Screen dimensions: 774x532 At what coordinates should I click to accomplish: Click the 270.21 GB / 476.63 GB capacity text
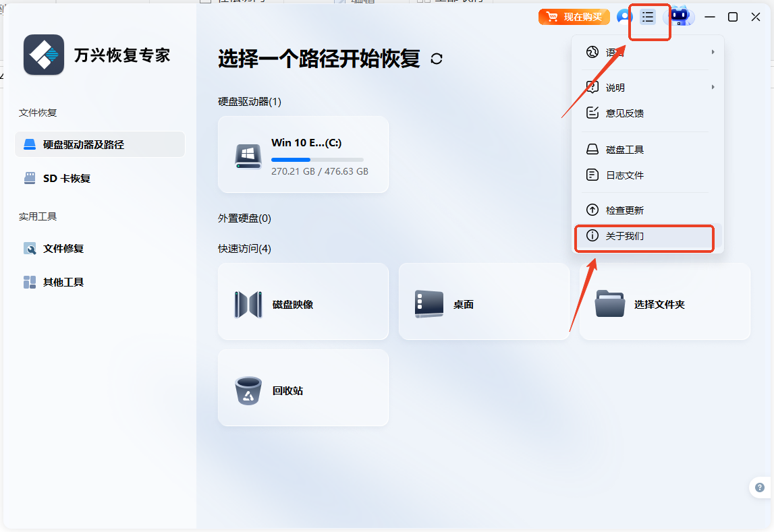[x=320, y=171]
